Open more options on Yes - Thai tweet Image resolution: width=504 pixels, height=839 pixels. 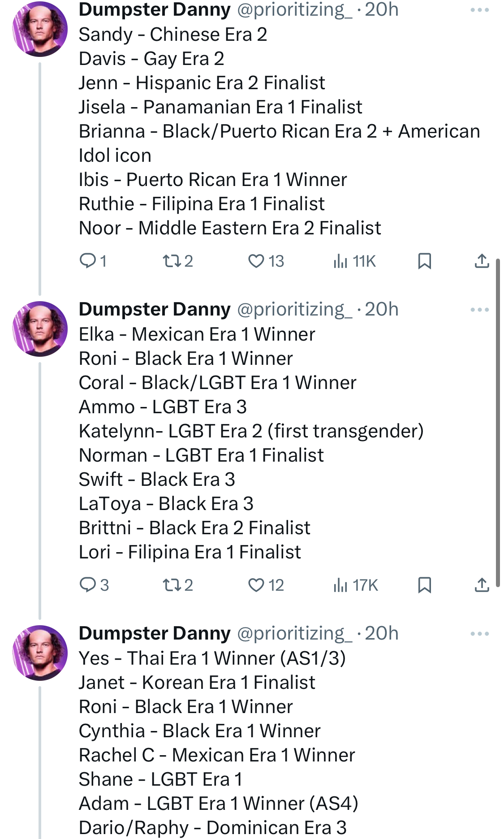point(480,634)
